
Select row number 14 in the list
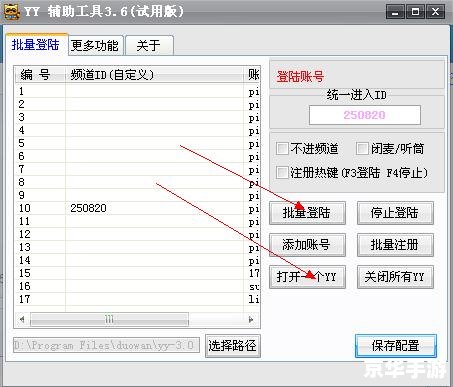138,260
